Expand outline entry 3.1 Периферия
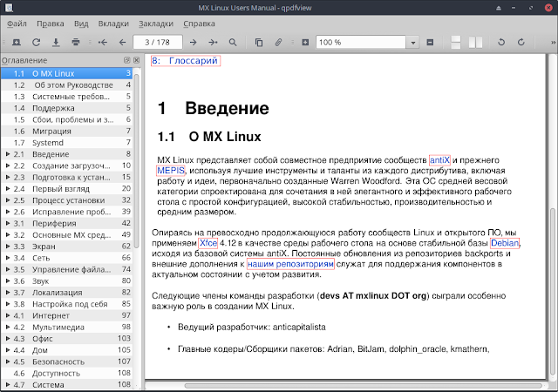 [x=8, y=223]
